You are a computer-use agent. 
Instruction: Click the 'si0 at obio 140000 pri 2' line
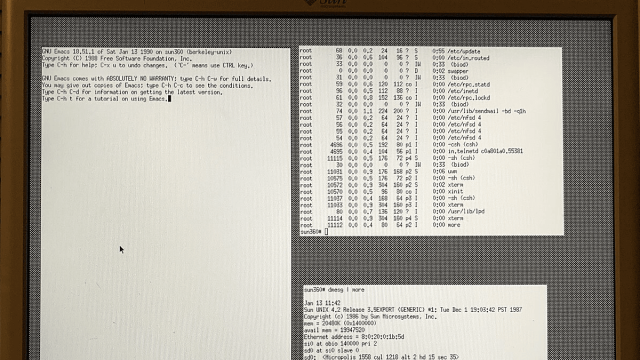340,344
